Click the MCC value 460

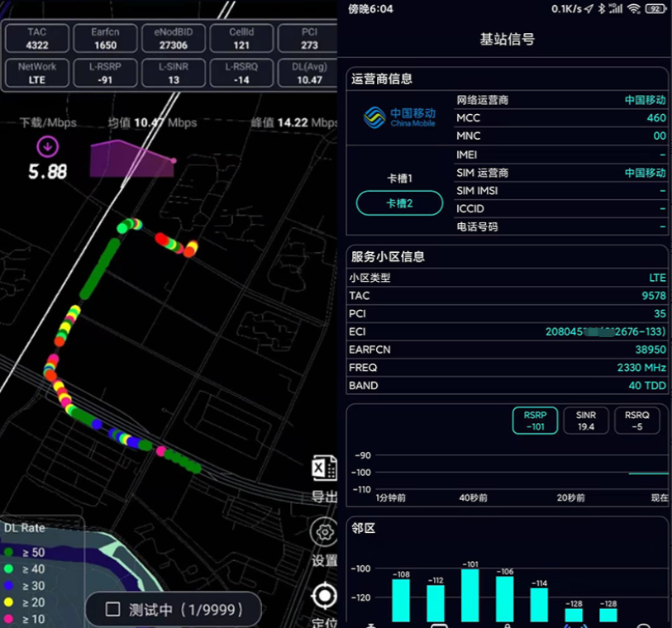pos(656,118)
